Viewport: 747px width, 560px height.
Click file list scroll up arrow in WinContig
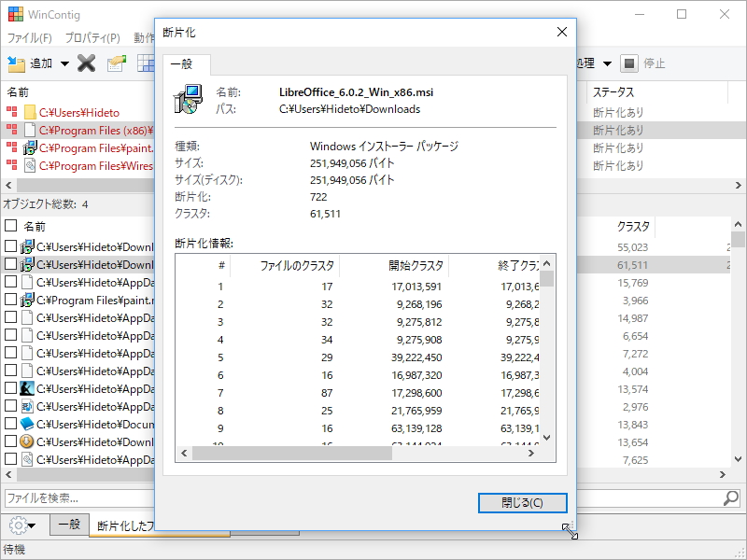[x=738, y=224]
